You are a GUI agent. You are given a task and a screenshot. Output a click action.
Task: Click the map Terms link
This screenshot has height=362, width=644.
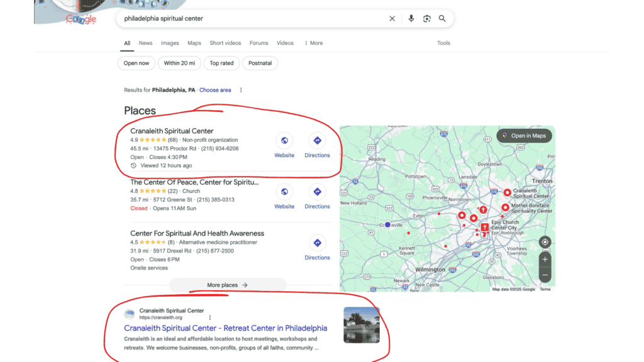tap(545, 289)
